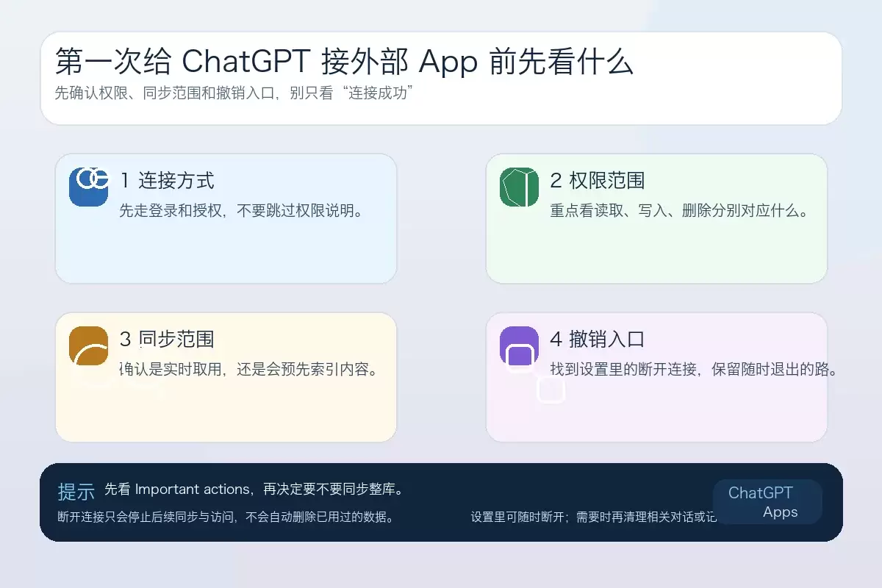This screenshot has width=882, height=588.
Task: Click the text 先走登录和授权，不要跳过权限说明。
Action: (x=241, y=212)
